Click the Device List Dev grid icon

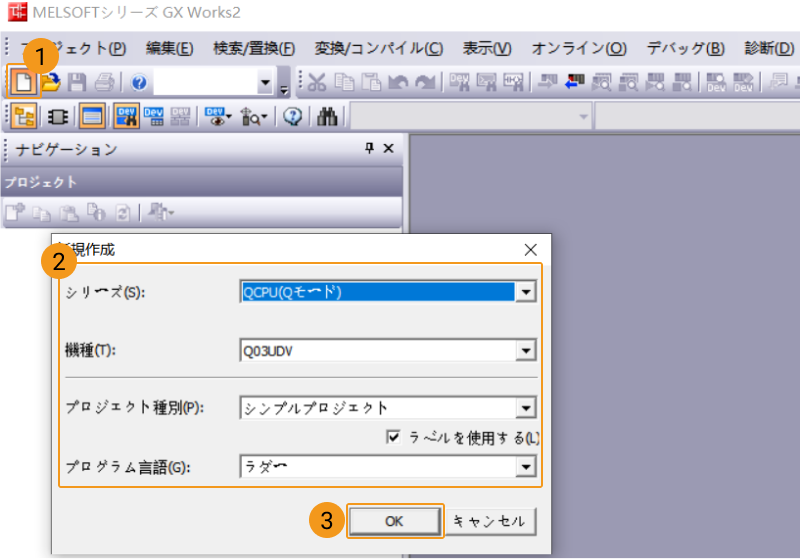[154, 117]
